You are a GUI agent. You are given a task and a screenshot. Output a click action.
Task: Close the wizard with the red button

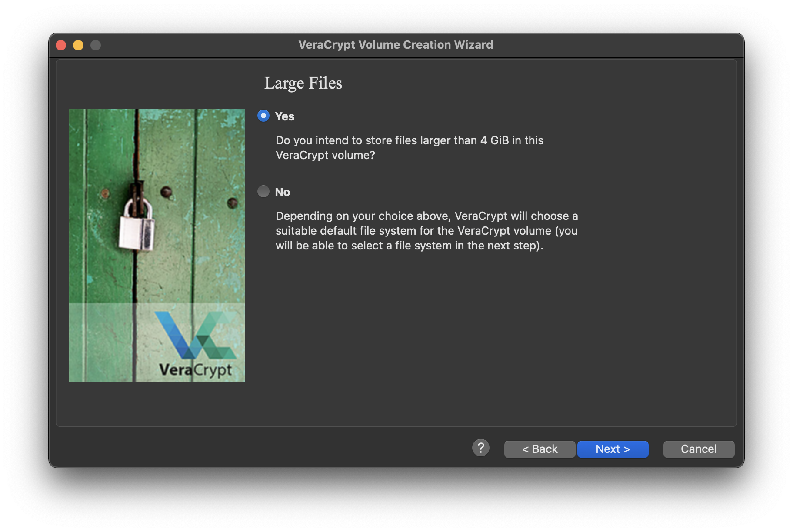(x=61, y=45)
